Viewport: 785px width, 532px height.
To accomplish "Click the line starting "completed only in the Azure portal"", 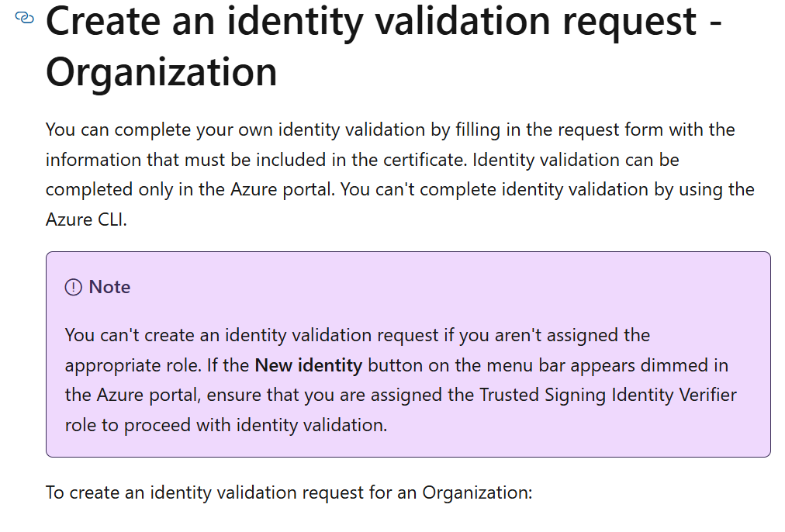I will pos(399,190).
